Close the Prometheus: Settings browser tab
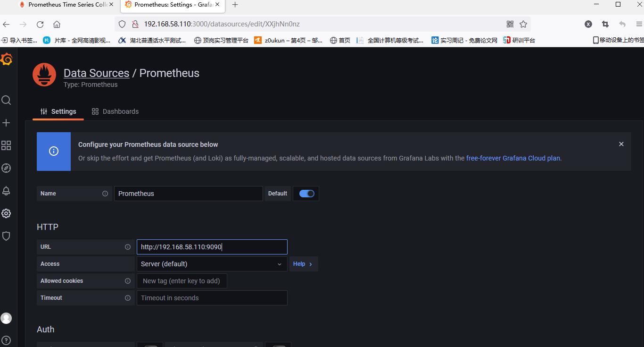This screenshot has width=644, height=347. (x=217, y=5)
